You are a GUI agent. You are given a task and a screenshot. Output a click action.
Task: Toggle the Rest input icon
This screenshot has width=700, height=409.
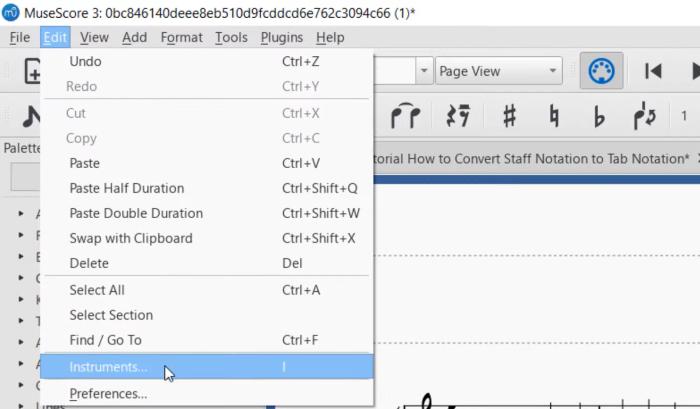pyautogui.click(x=457, y=116)
